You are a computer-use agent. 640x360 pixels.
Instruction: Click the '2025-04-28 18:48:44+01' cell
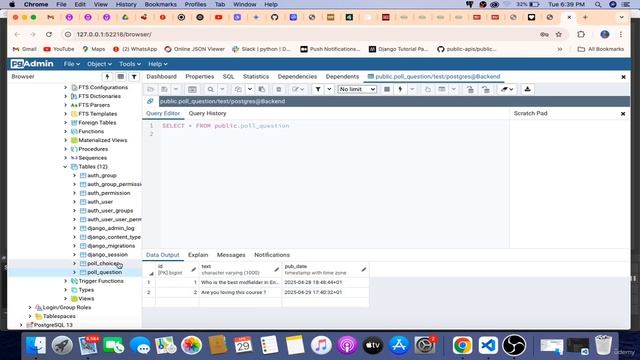coord(325,282)
